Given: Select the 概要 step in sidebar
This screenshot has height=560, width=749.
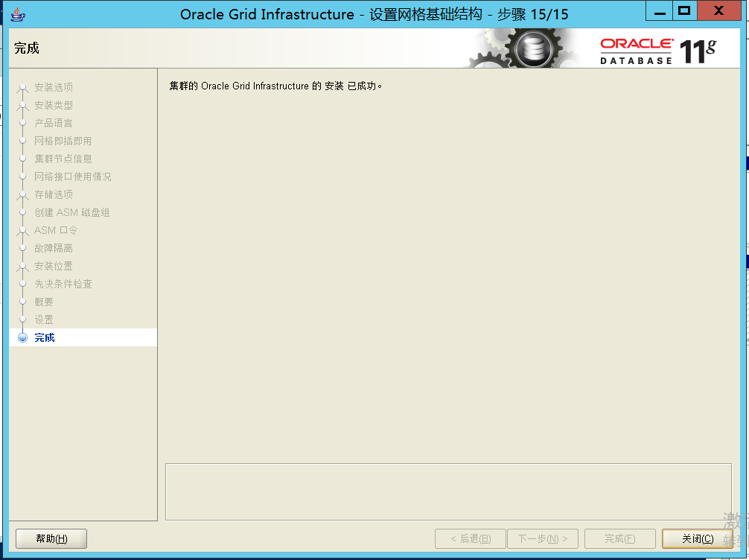Looking at the screenshot, I should (x=44, y=302).
